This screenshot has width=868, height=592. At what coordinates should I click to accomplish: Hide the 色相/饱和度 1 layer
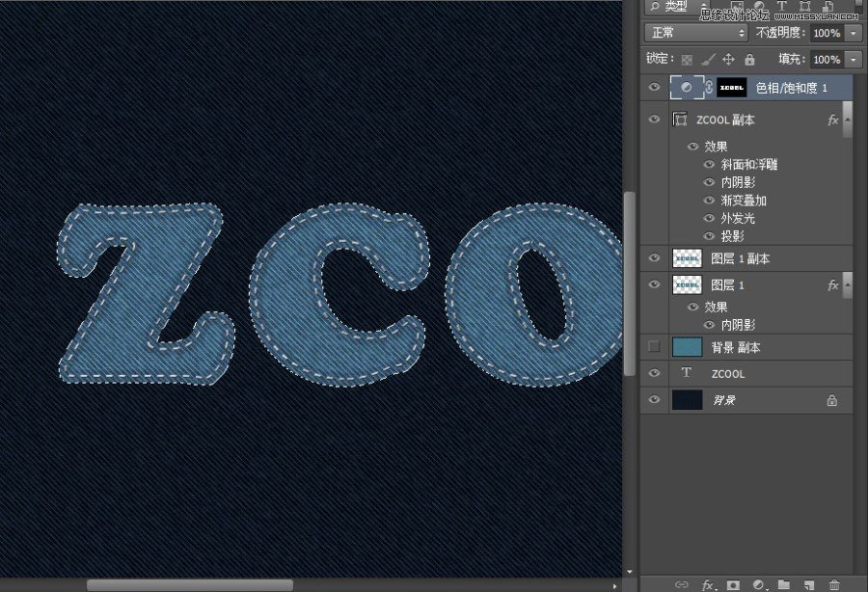point(654,87)
